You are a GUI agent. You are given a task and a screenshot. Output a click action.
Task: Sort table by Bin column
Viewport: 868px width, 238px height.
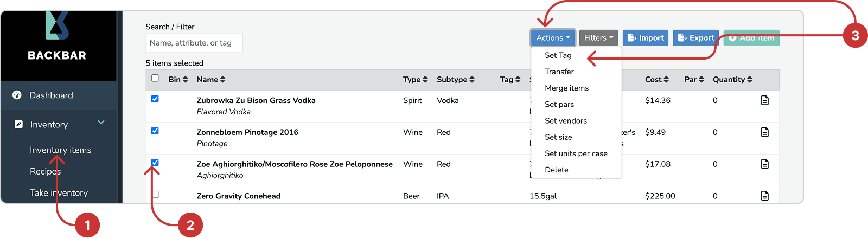tap(178, 80)
